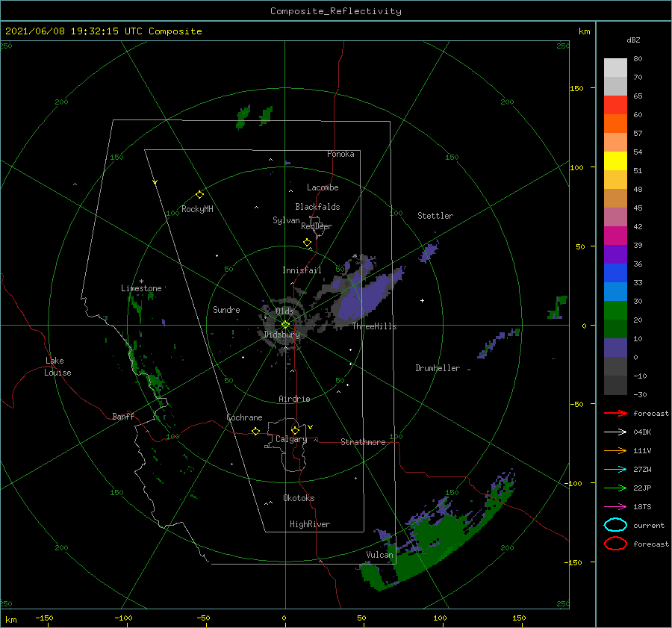Click the yellow 54 dBZ color swatch
672x628 pixels.
tap(615, 161)
